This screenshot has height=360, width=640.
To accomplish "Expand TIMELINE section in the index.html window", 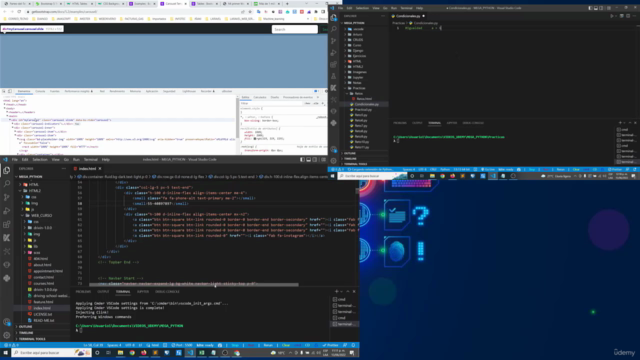I will click(26, 333).
